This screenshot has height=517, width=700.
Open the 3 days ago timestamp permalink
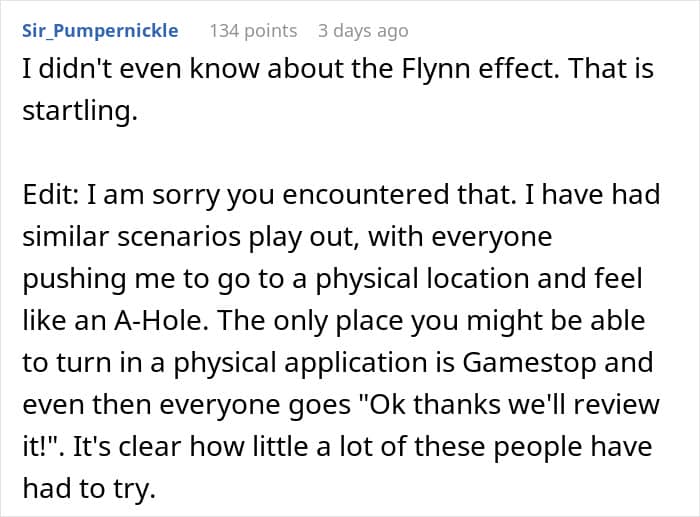click(363, 31)
